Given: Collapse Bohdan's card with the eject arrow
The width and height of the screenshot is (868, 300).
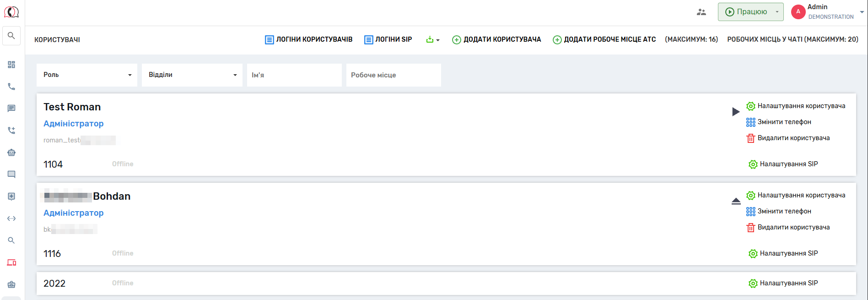Looking at the screenshot, I should pos(736,201).
